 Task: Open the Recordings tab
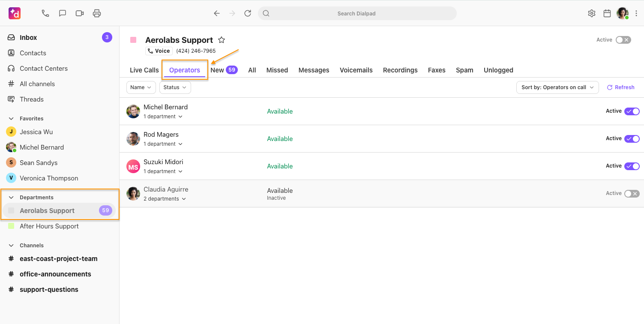tap(400, 70)
